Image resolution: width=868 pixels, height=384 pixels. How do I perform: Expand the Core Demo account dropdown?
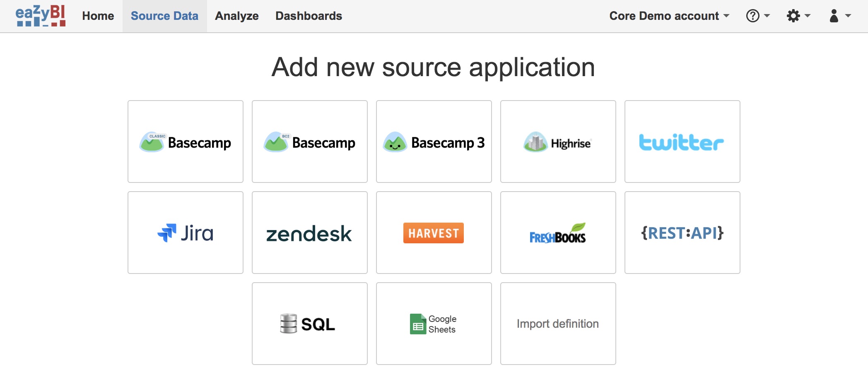coord(669,16)
